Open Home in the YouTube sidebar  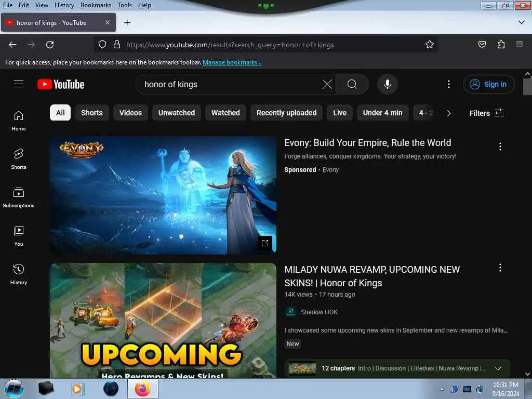click(x=19, y=121)
